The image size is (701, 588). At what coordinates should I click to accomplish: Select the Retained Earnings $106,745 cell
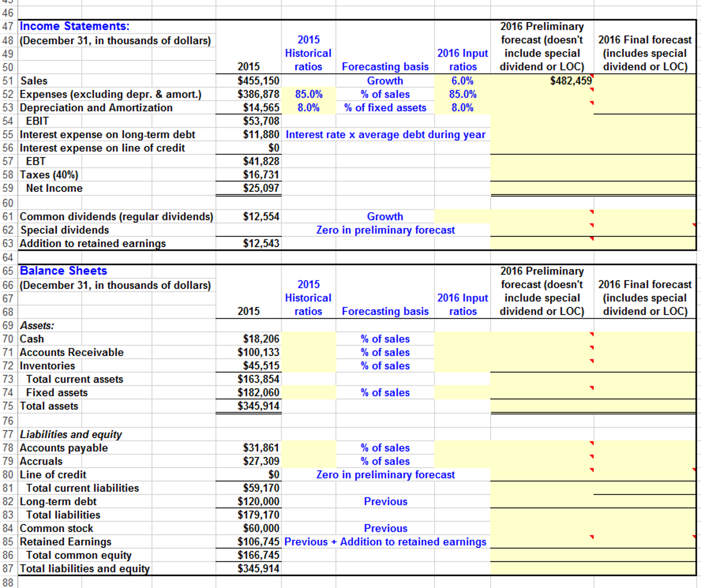(x=258, y=542)
